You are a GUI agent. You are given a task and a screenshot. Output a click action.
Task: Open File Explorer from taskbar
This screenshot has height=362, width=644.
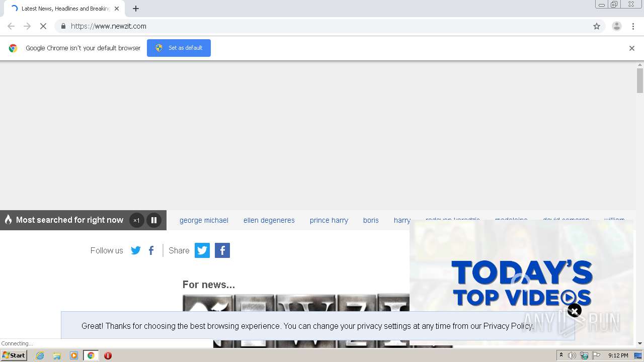point(57,355)
